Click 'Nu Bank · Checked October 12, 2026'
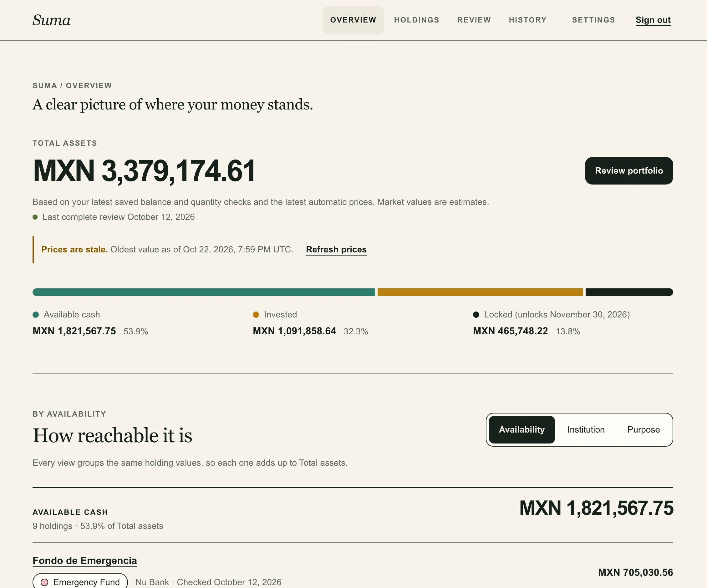 (208, 582)
